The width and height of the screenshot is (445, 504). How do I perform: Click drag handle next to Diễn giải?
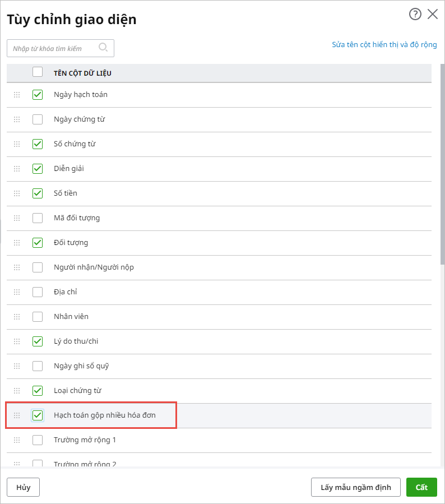click(x=17, y=169)
